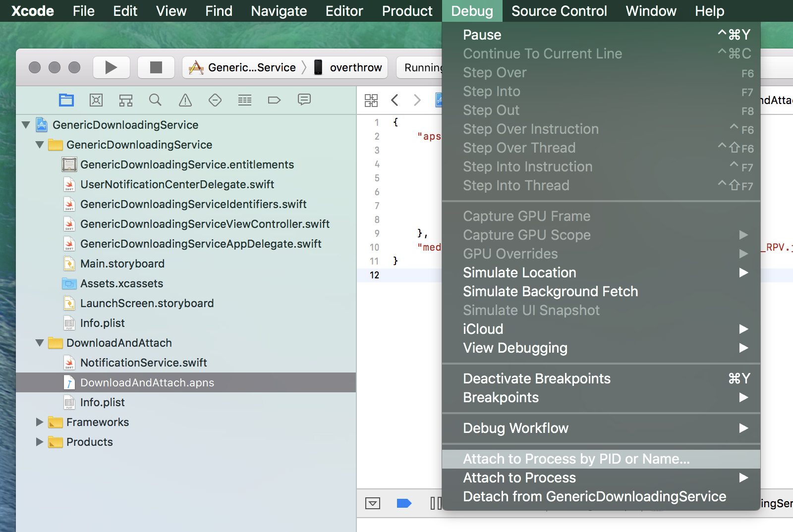Viewport: 793px width, 532px height.
Task: Open the File menu
Action: click(x=84, y=11)
